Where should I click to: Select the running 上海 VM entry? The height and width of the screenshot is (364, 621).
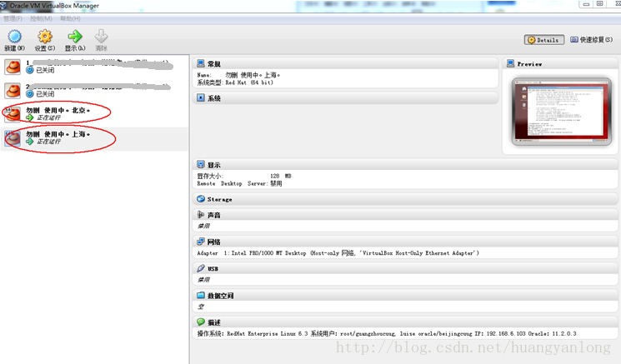[x=94, y=138]
